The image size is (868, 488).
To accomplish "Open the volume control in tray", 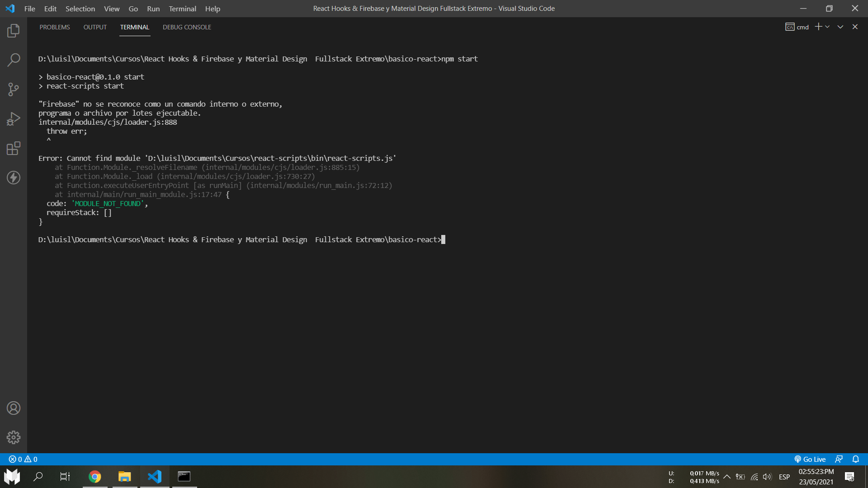I will (x=767, y=477).
